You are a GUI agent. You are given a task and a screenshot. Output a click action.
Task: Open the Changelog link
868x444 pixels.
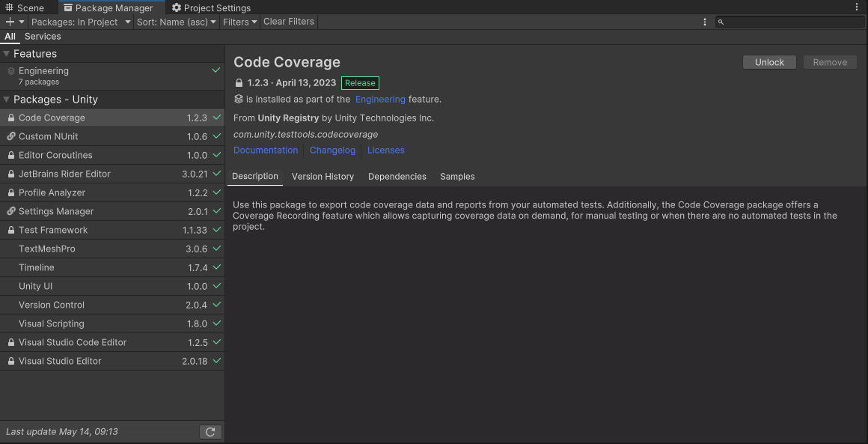tap(332, 150)
